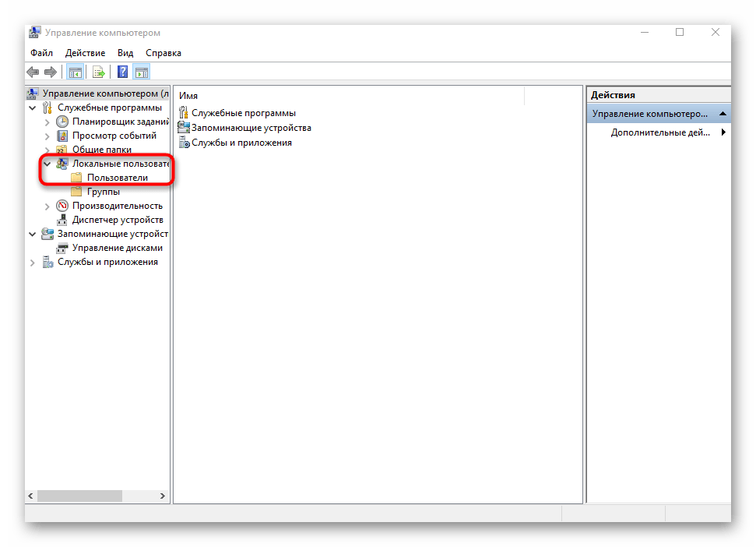The width and height of the screenshot is (756, 547).
Task: Select Управление дисками in the tree
Action: 117,248
